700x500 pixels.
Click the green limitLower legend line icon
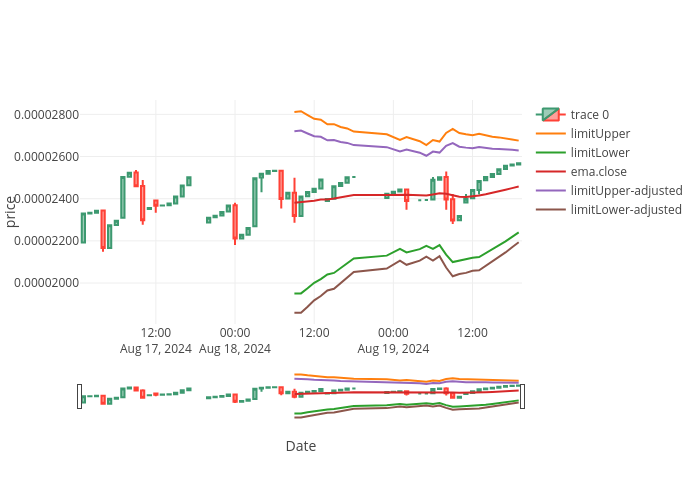tap(551, 153)
